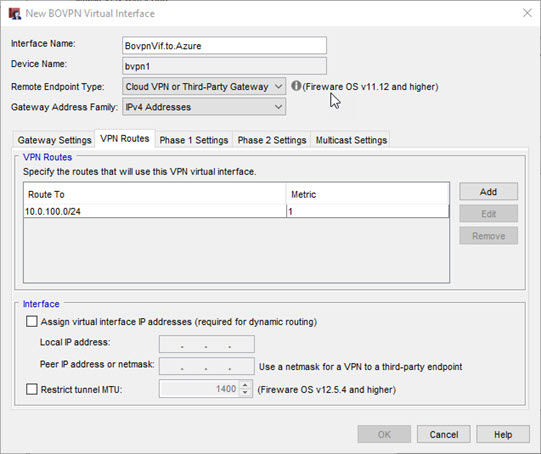Click the WatchGuard app icon in title bar
Viewport: 541px width, 454px height.
14,13
